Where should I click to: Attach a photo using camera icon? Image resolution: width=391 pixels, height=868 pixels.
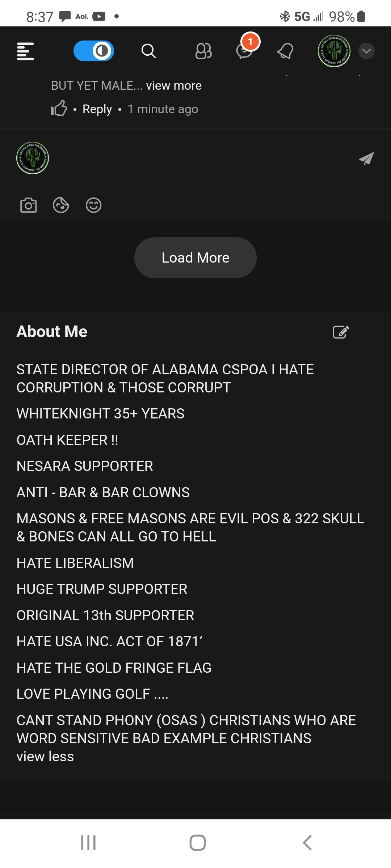(x=29, y=205)
